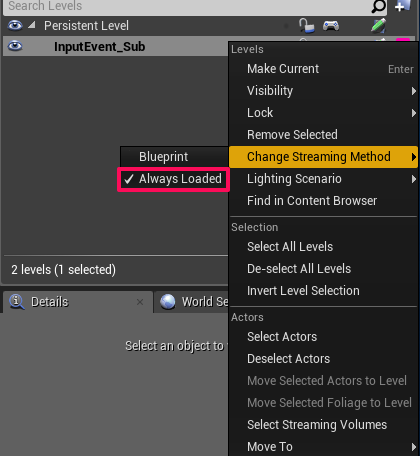Click the search magnifier icon in Search Levels
The height and width of the screenshot is (456, 420).
point(378,6)
